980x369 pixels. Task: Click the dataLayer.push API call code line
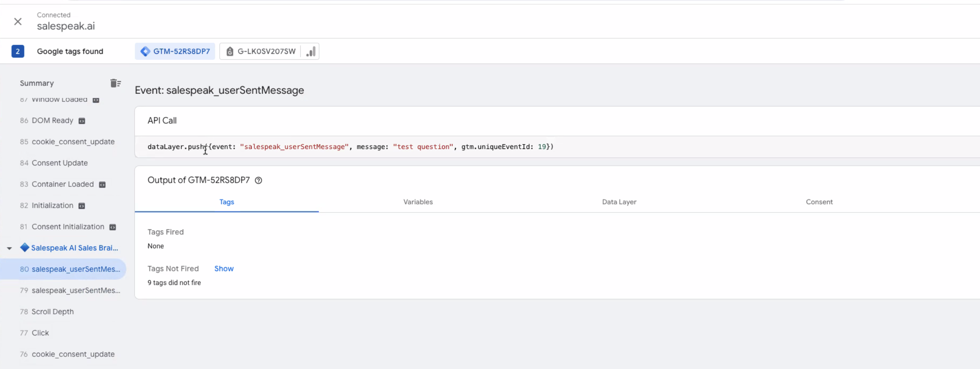click(350, 147)
